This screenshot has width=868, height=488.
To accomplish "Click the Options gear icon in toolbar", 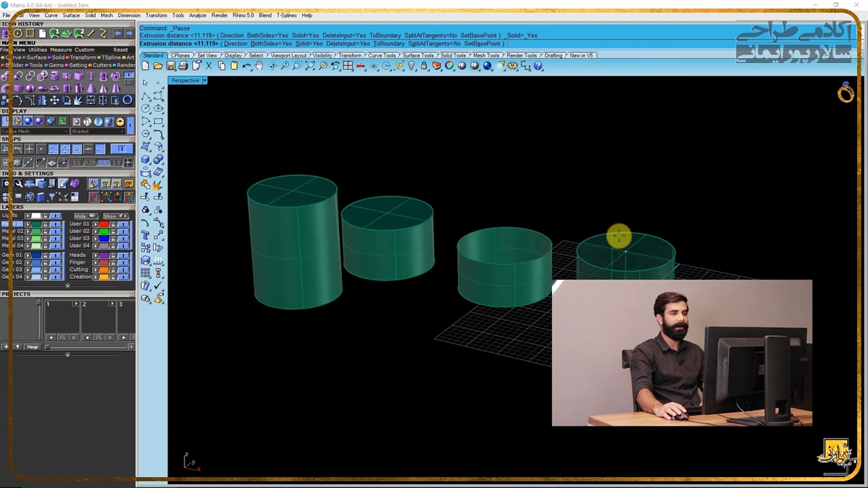I will click(513, 66).
